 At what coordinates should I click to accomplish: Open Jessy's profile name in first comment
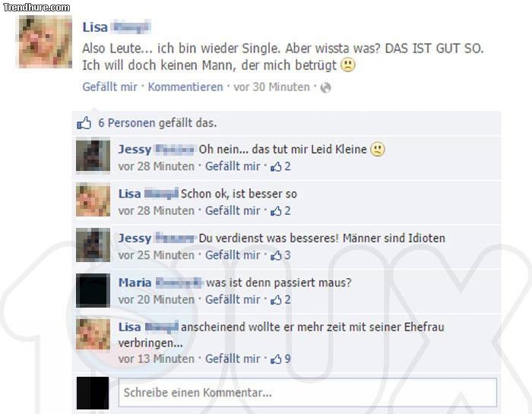pyautogui.click(x=135, y=149)
